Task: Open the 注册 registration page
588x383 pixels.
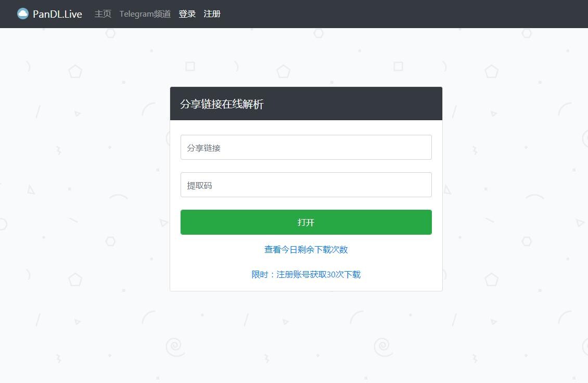Action: [x=212, y=14]
